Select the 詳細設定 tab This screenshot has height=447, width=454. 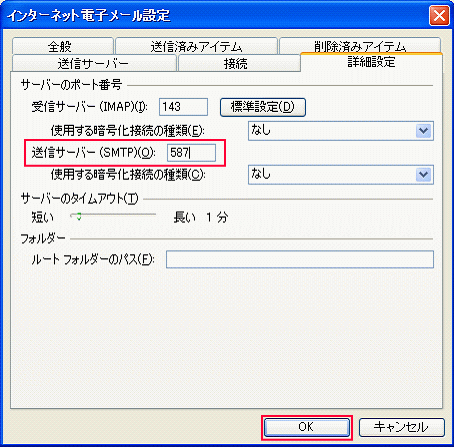(371, 62)
